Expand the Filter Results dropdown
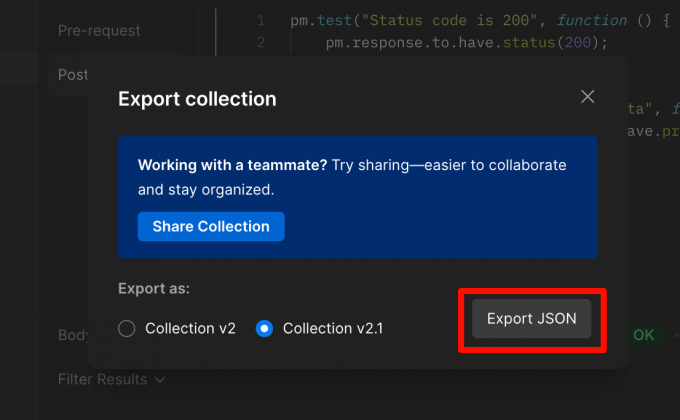This screenshot has height=420, width=680. [x=111, y=380]
